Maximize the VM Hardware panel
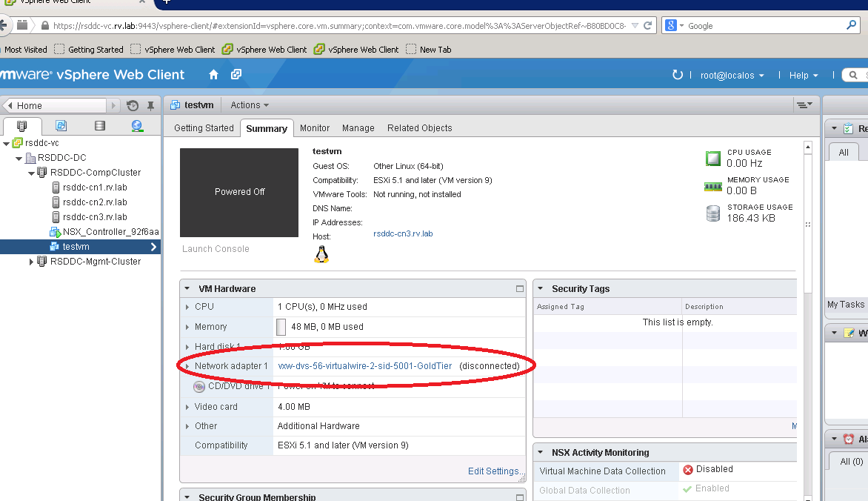The image size is (868, 501). (519, 289)
